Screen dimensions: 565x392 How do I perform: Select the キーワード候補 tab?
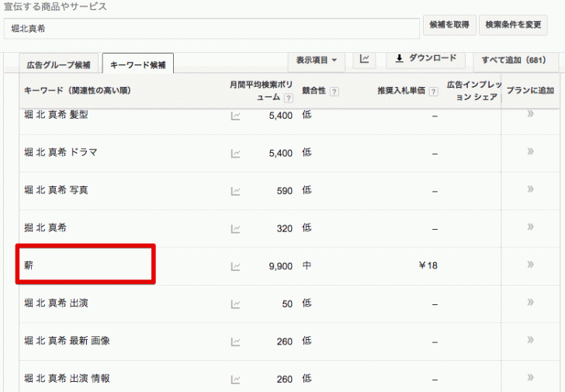click(x=137, y=64)
